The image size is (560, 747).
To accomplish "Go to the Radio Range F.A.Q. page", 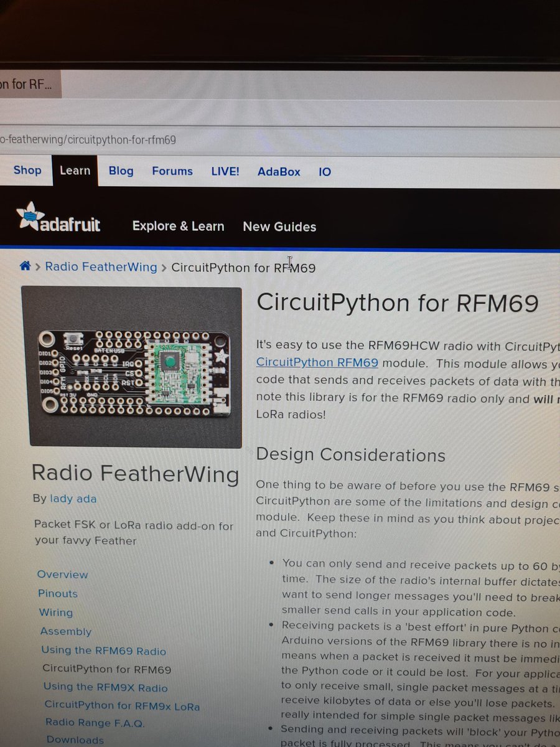I will (95, 723).
